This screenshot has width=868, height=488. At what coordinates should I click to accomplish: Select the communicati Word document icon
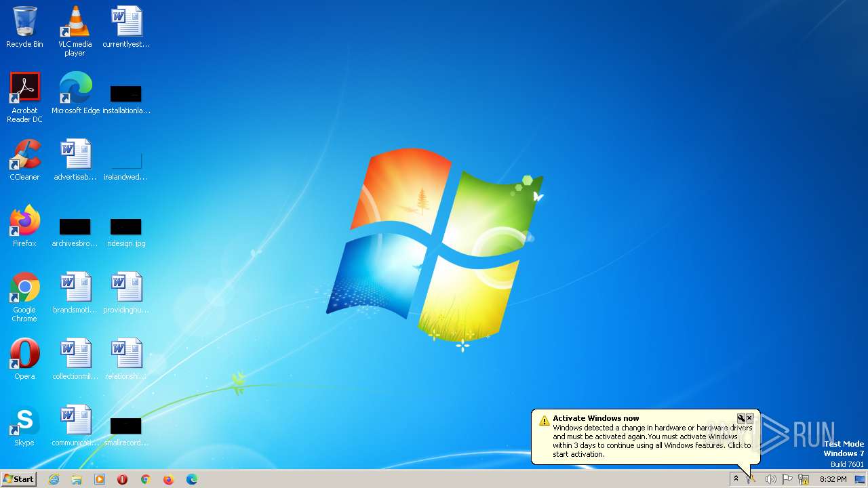(x=75, y=426)
